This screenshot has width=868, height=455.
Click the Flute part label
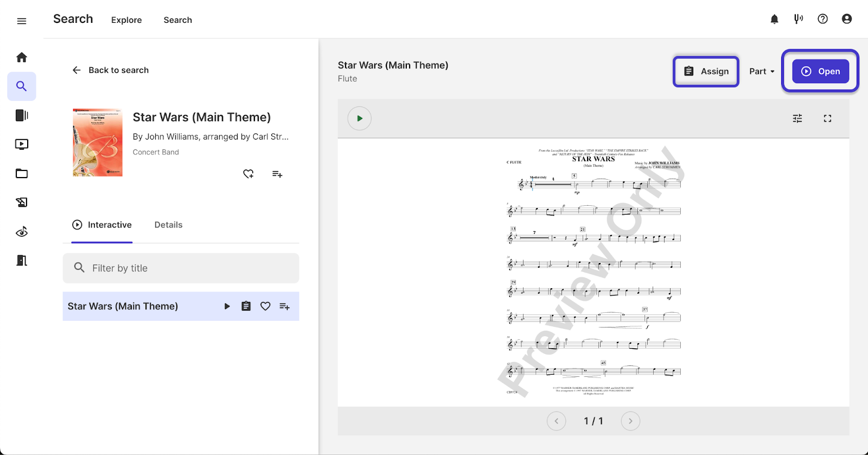347,79
